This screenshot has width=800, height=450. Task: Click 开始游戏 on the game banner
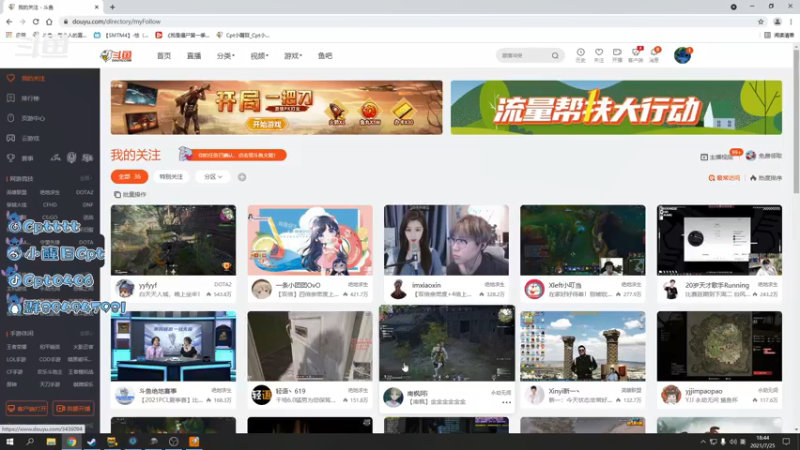(x=266, y=124)
